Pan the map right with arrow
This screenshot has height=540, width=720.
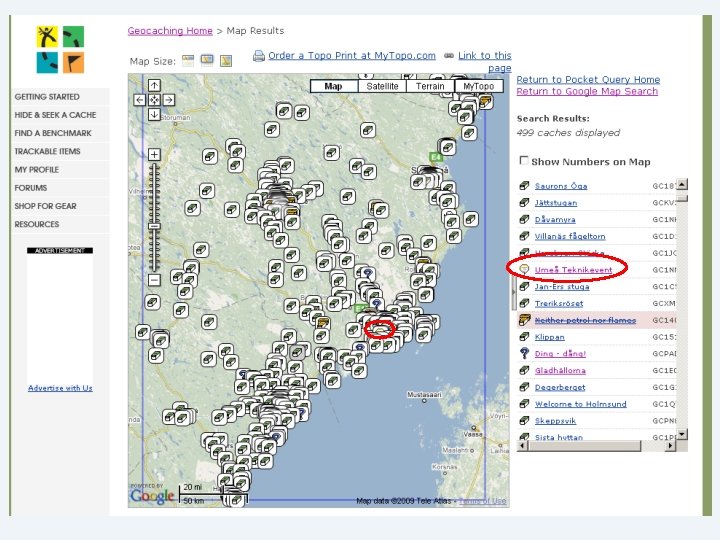pos(169,100)
